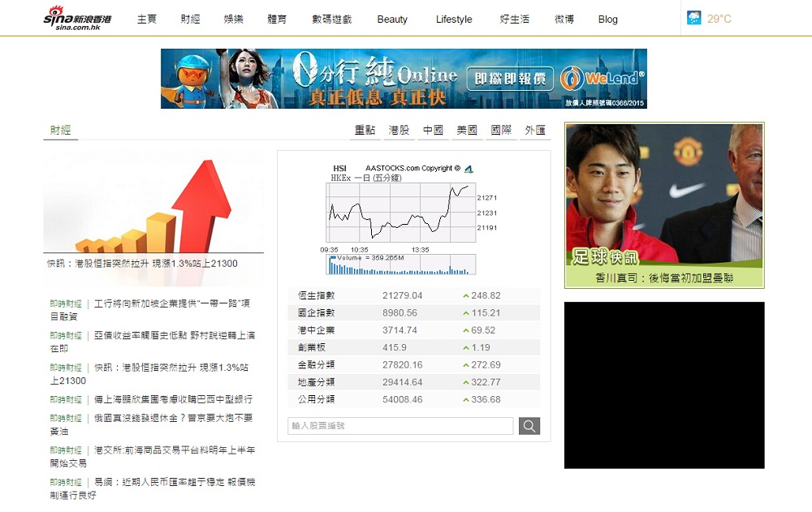Click the 恆生指數 row label
812x512 pixels.
(x=317, y=295)
